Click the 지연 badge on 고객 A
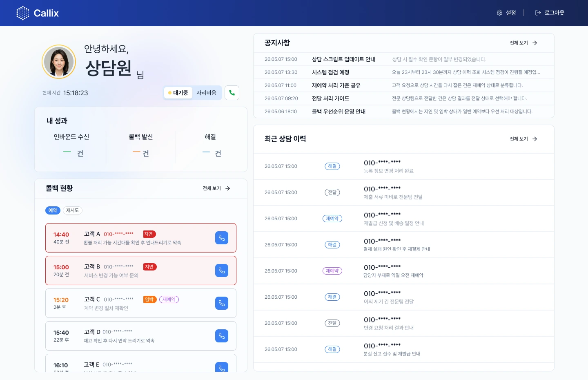Viewport: 588px width, 380px height. 149,234
